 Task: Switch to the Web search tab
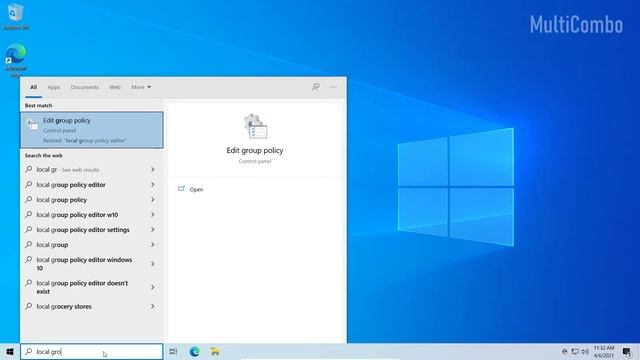pyautogui.click(x=115, y=87)
